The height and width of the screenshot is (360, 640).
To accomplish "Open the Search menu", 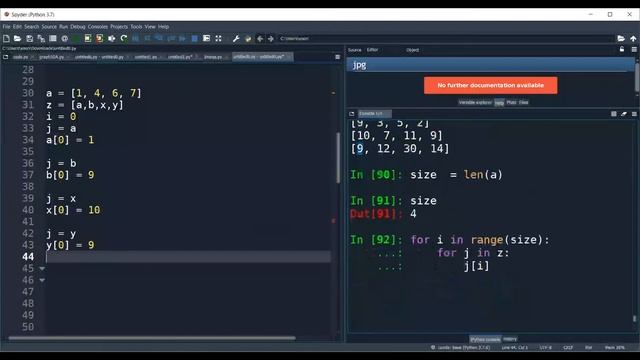I will (x=31, y=27).
